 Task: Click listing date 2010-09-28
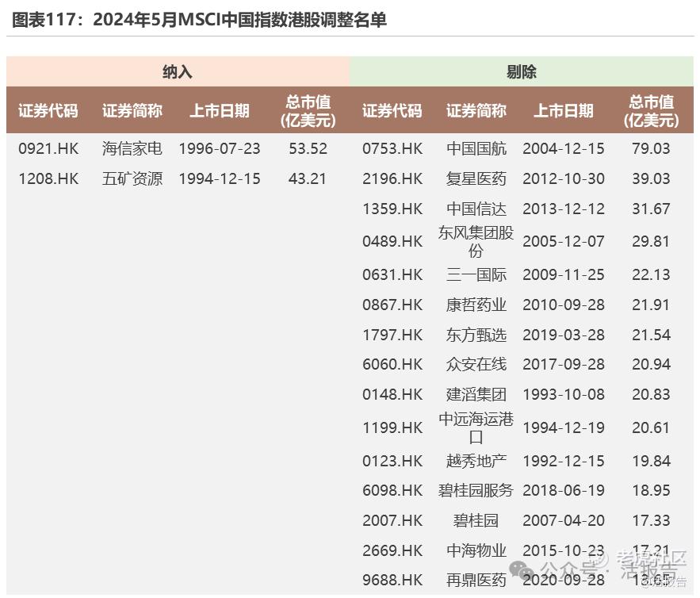(x=564, y=305)
